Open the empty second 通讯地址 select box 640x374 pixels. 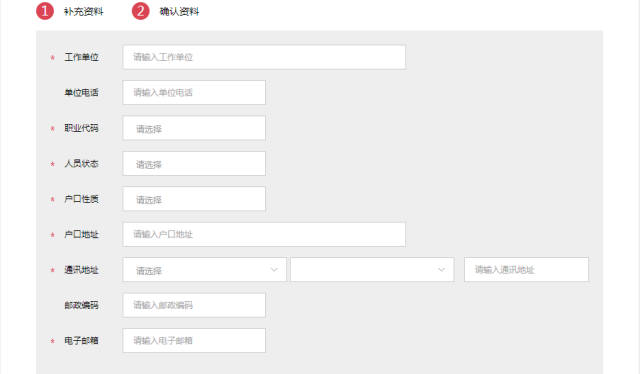(372, 269)
